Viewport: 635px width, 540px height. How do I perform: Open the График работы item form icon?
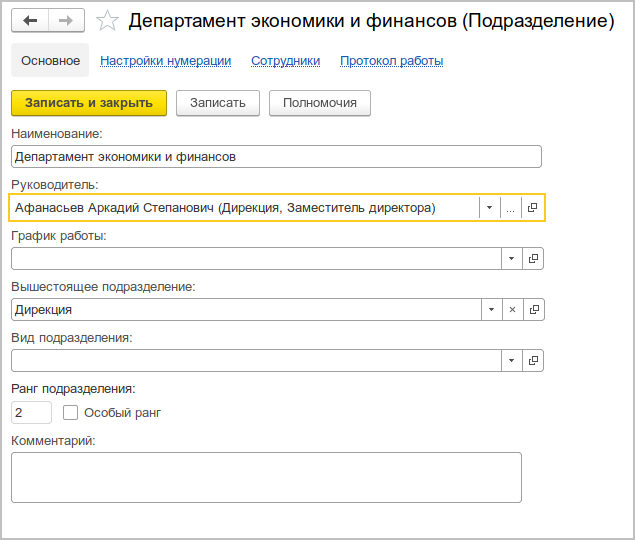[x=533, y=258]
